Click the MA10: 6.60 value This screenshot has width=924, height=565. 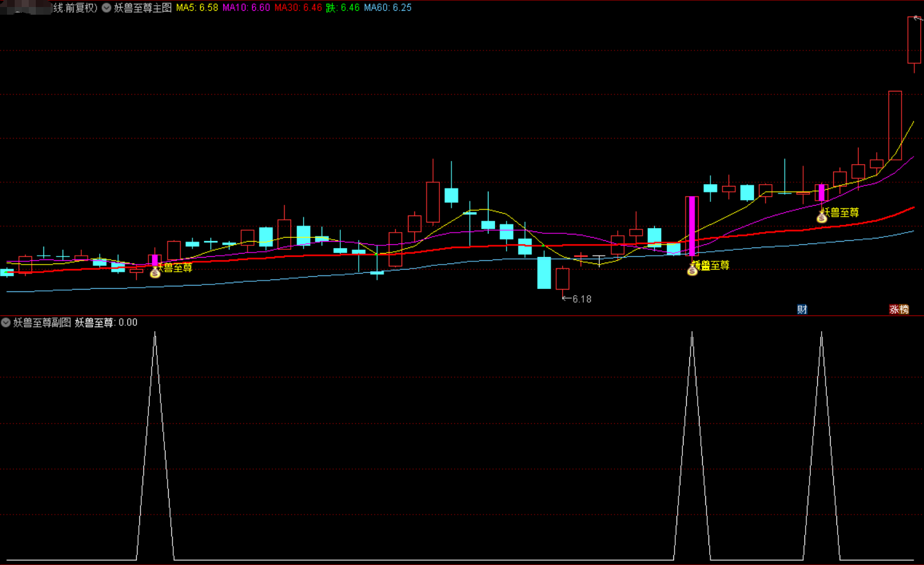246,8
